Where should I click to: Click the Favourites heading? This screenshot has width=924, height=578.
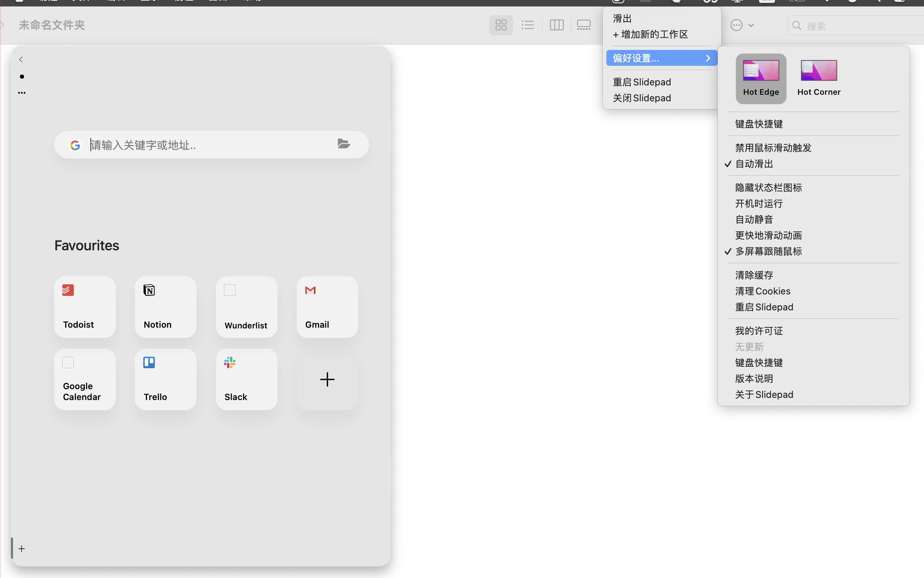tap(87, 246)
